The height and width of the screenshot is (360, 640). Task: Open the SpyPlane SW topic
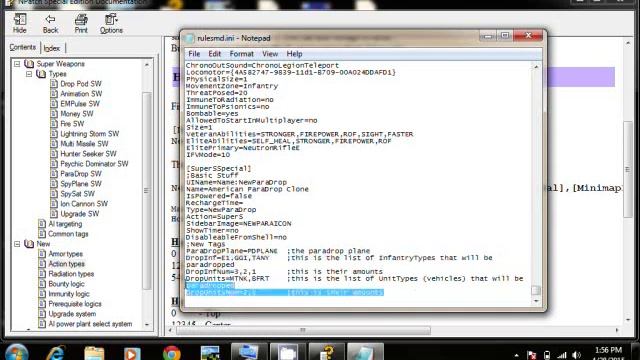tap(81, 184)
